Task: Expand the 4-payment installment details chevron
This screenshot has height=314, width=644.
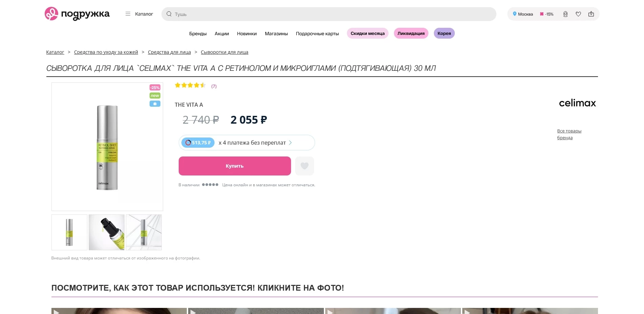Action: (x=290, y=143)
